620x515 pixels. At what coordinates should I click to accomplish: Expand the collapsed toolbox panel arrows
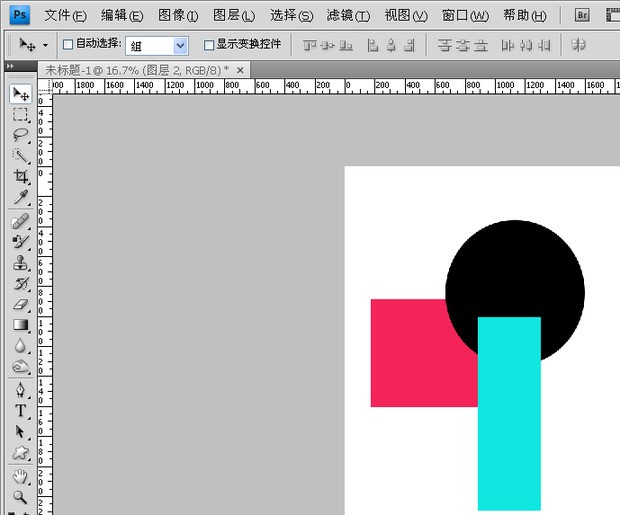[10, 66]
